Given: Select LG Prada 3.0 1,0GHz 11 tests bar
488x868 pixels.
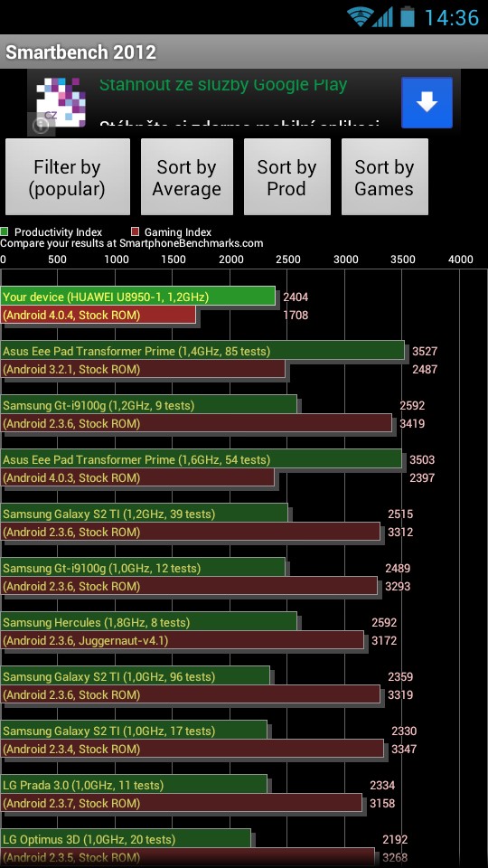Looking at the screenshot, I should (x=134, y=785).
